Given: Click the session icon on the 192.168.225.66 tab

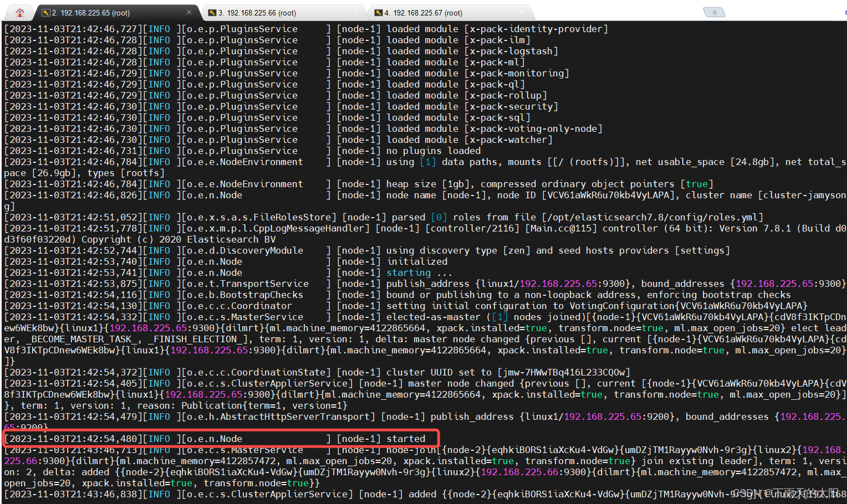Looking at the screenshot, I should tap(212, 13).
